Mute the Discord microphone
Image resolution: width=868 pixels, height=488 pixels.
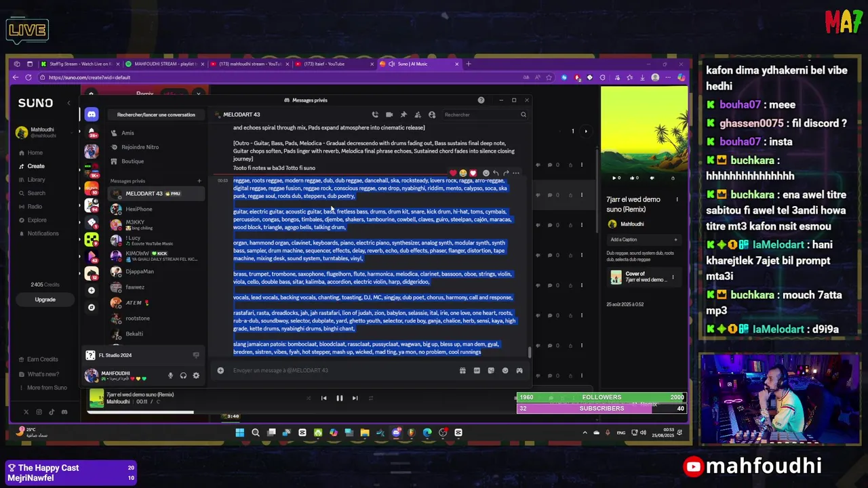pyautogui.click(x=170, y=375)
